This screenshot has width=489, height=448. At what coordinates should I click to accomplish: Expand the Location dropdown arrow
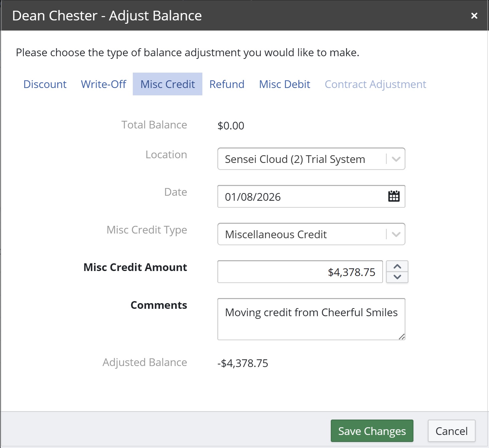(x=396, y=159)
